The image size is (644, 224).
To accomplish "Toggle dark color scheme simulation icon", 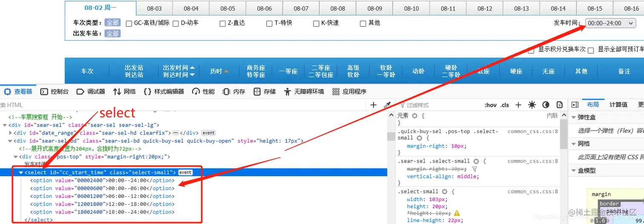I will point(546,105).
